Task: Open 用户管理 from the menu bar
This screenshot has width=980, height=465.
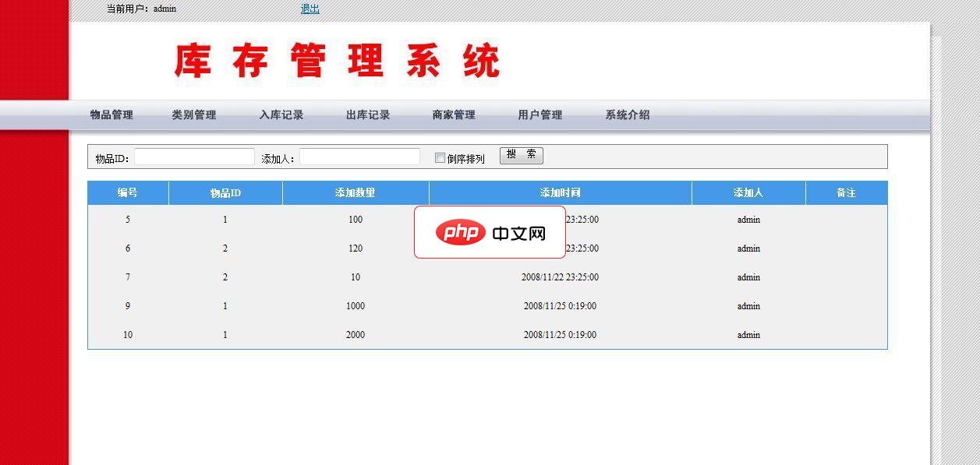Action: (x=540, y=114)
